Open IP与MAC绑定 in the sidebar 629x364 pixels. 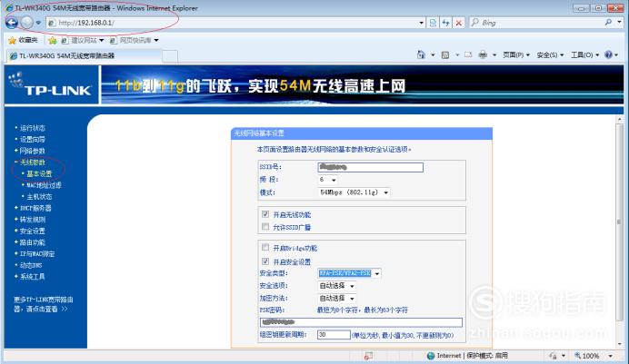click(x=37, y=254)
